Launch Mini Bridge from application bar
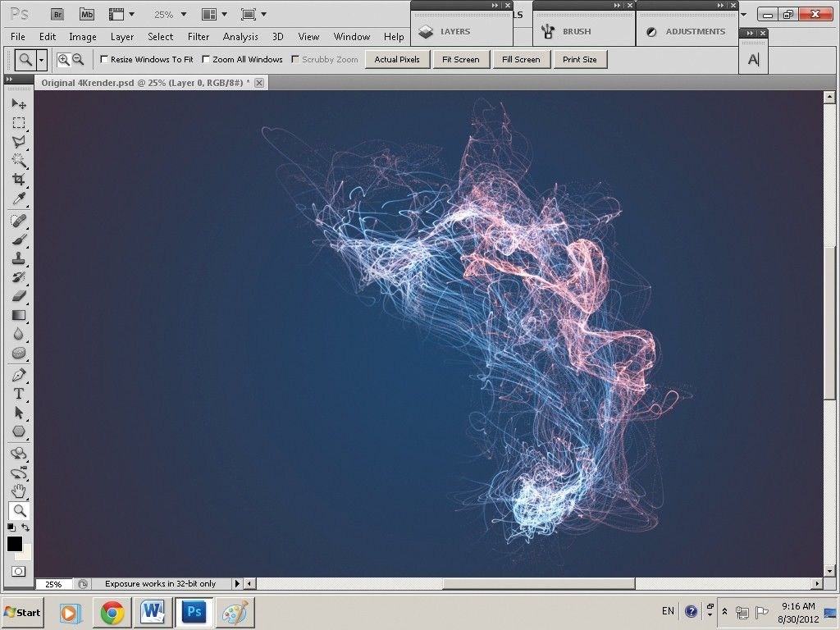The image size is (840, 630). pyautogui.click(x=87, y=15)
